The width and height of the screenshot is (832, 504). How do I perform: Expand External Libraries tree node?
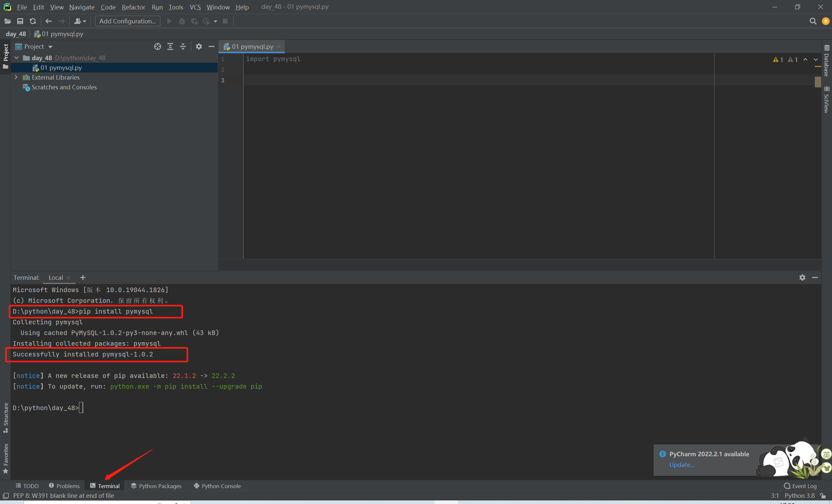16,77
